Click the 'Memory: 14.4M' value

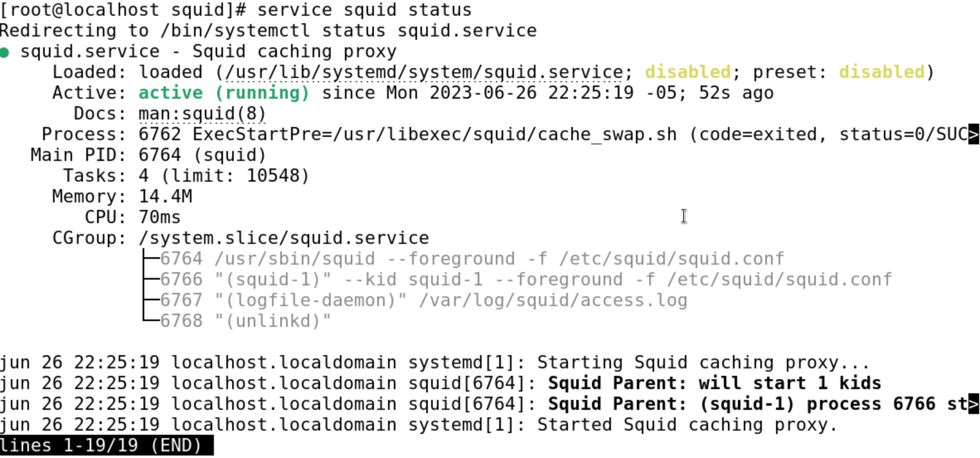point(165,197)
